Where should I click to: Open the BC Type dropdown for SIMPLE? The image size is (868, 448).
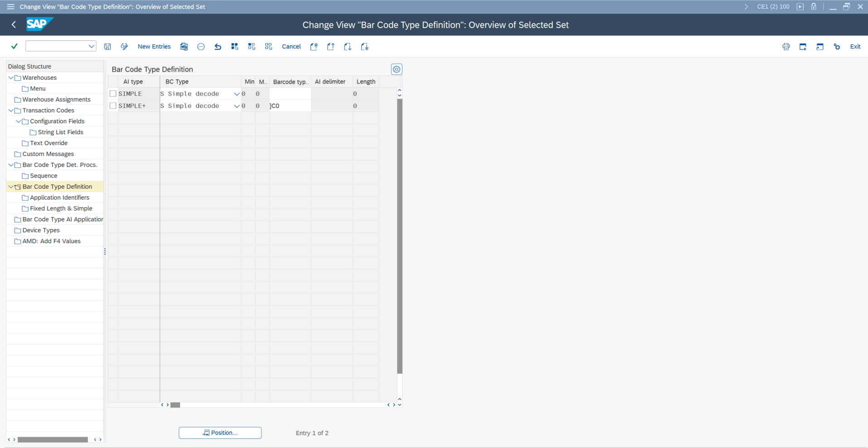pyautogui.click(x=236, y=94)
